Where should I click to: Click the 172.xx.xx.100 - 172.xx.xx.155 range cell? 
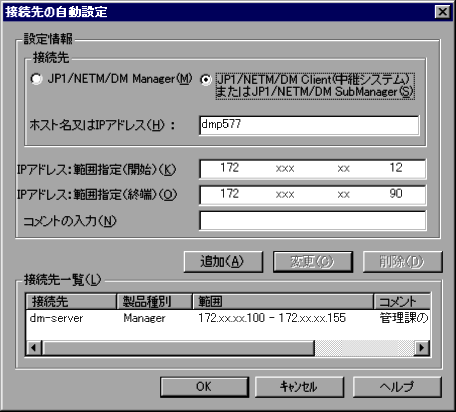point(272,318)
